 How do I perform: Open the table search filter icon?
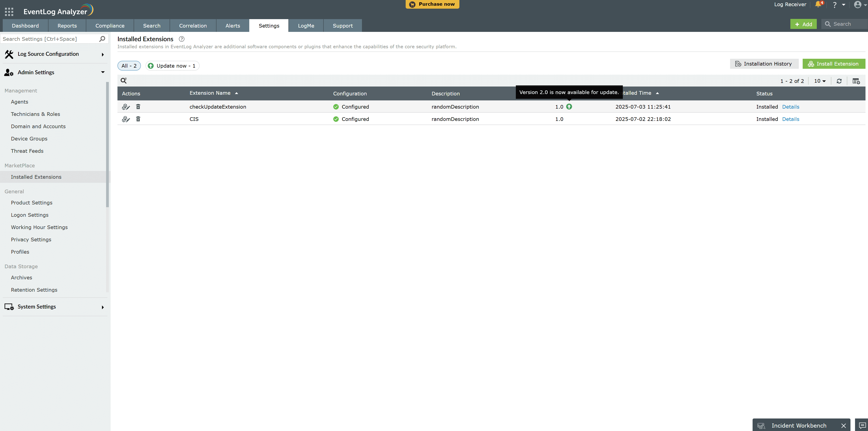(x=124, y=81)
